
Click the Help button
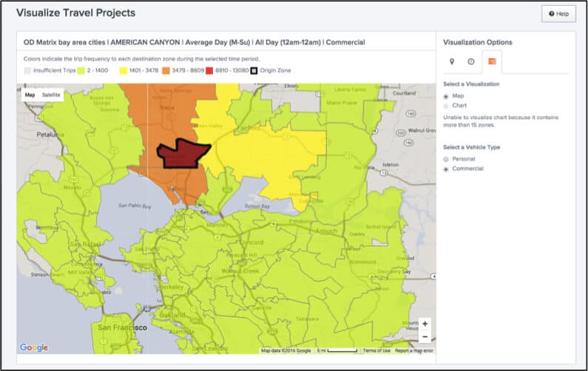558,14
